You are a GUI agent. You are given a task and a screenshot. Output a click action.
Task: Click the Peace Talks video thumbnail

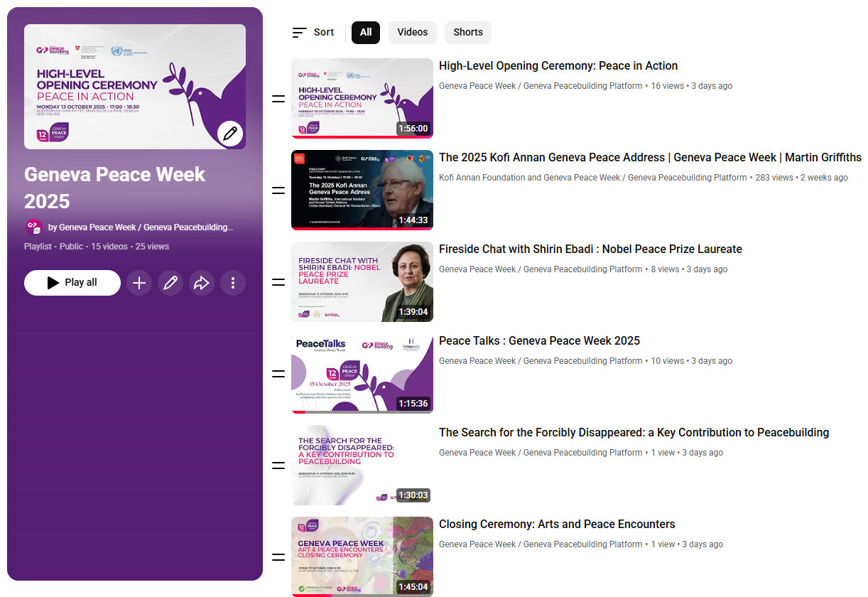coord(362,374)
